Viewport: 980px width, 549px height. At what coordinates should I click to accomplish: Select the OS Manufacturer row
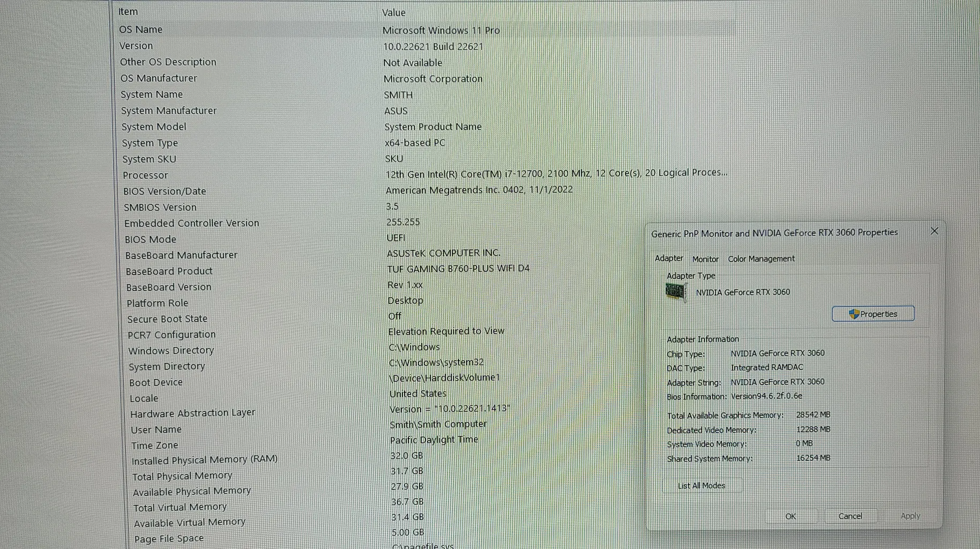159,78
